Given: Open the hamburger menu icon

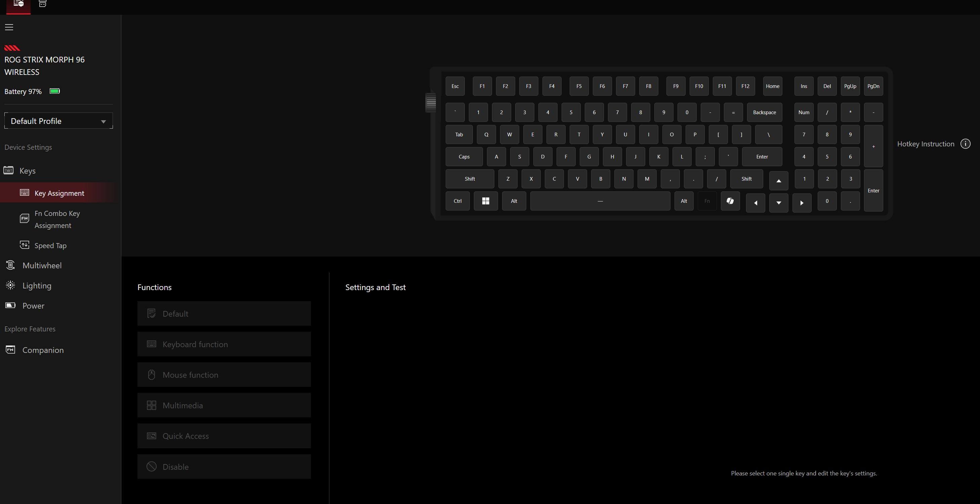Looking at the screenshot, I should point(9,27).
